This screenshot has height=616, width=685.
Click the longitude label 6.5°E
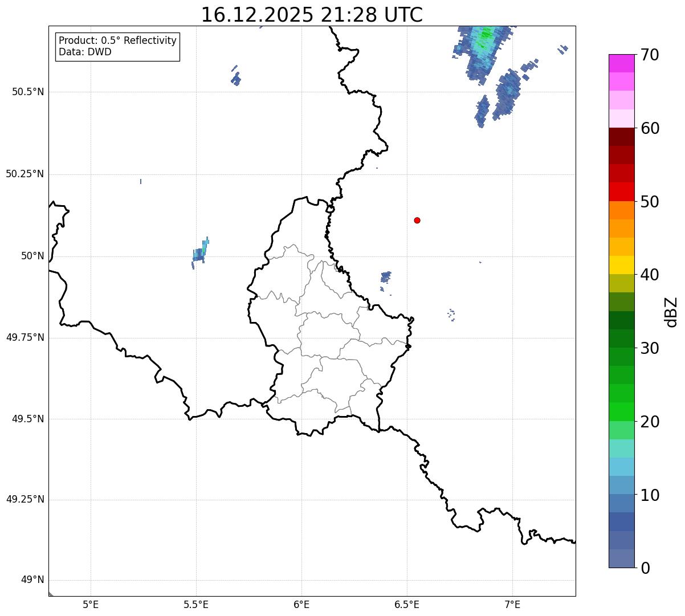click(407, 604)
